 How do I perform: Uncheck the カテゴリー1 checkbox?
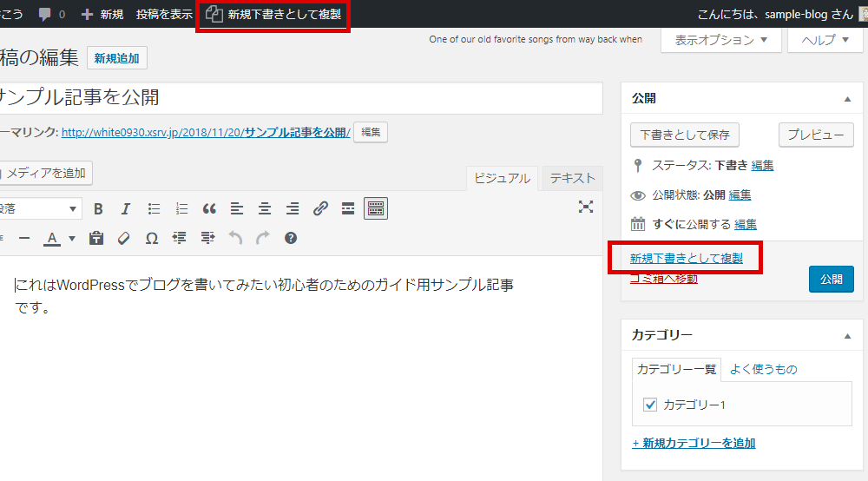click(650, 405)
